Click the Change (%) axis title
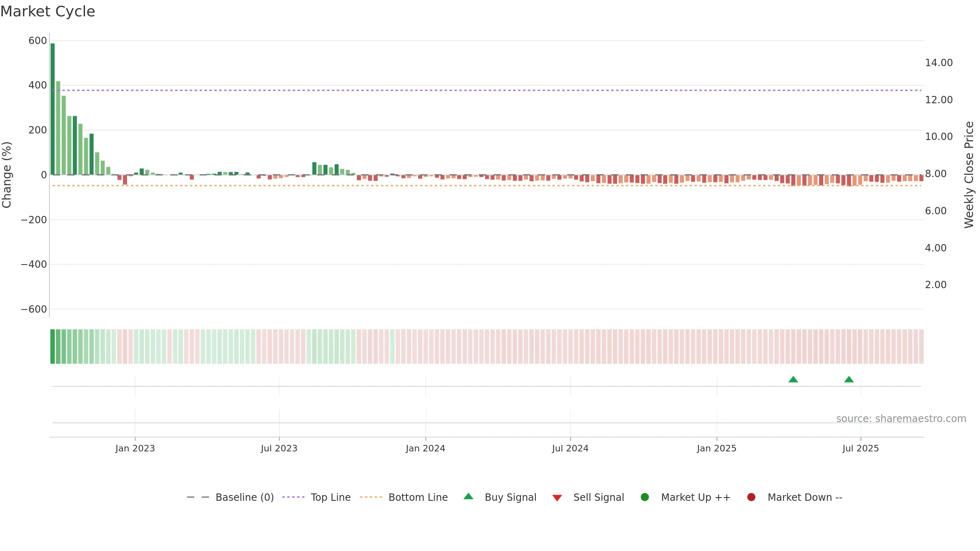This screenshot has width=980, height=551. pyautogui.click(x=7, y=175)
